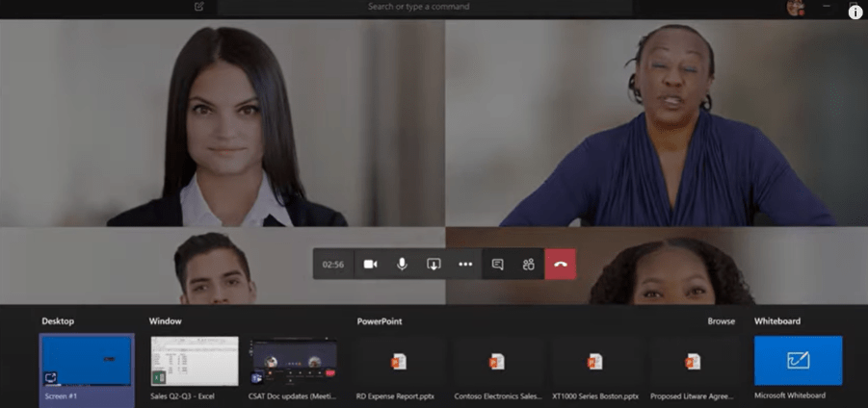Open the share content tray icon
The width and height of the screenshot is (868, 408).
tap(434, 265)
